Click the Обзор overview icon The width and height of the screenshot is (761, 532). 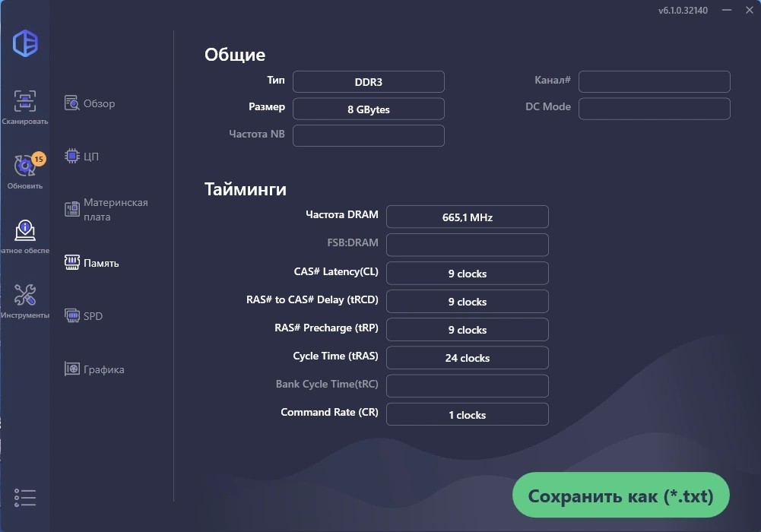(x=71, y=103)
